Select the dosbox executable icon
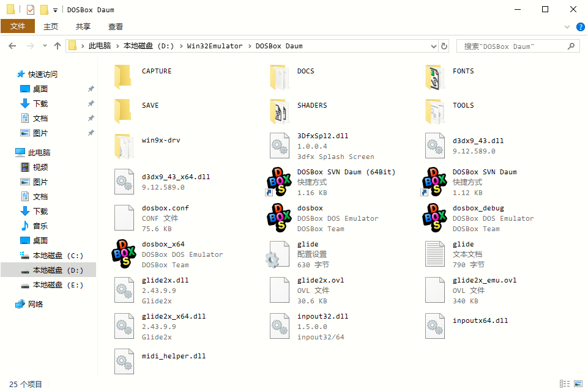 [x=280, y=218]
